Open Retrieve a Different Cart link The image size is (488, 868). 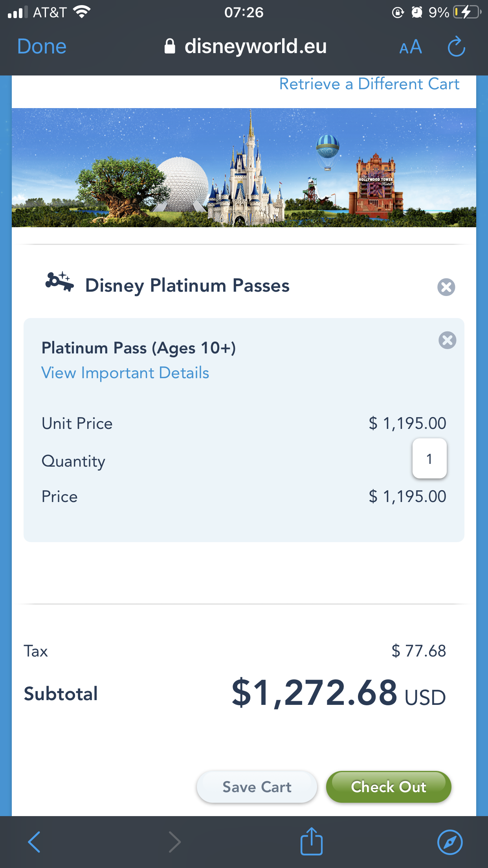(x=369, y=84)
